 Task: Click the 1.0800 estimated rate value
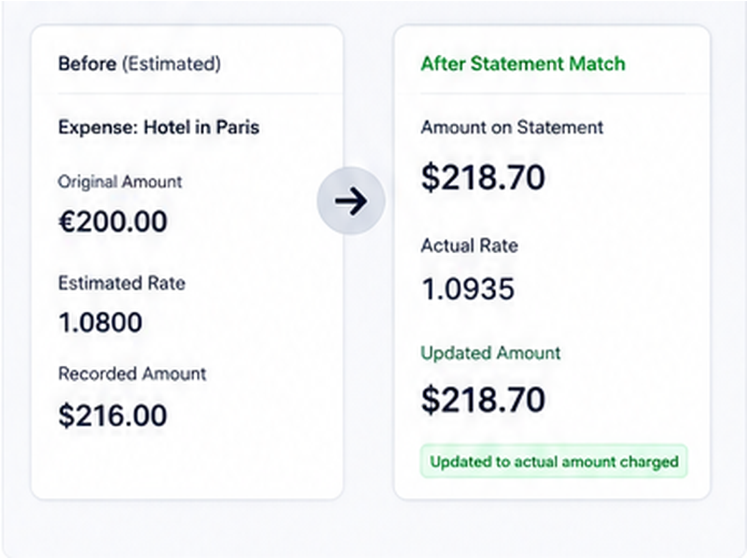click(100, 322)
